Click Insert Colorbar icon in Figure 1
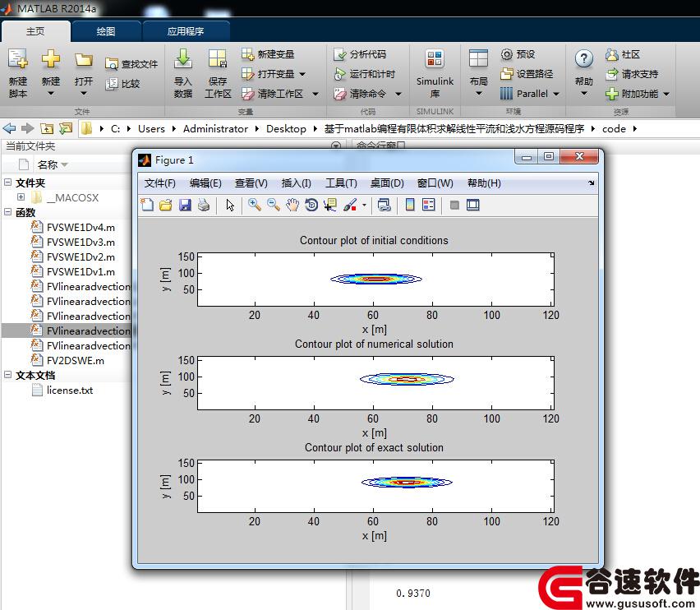 410,205
